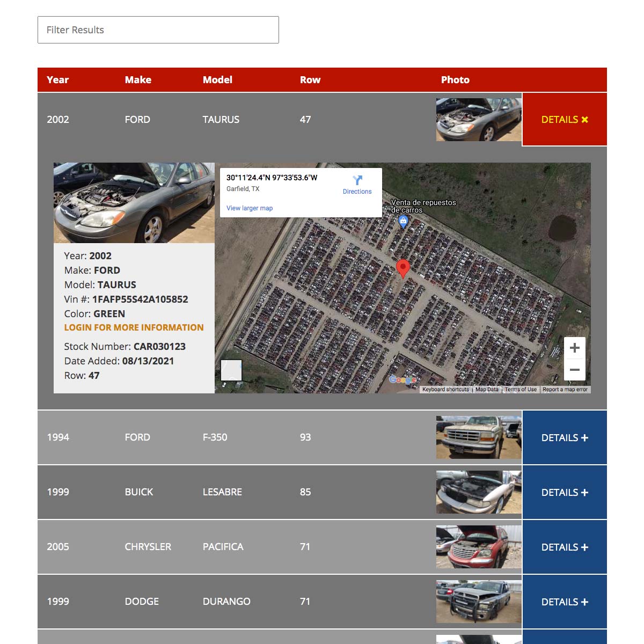Toggle map layer thumbnail in corner
Viewport: 644px width, 644px height.
[231, 370]
